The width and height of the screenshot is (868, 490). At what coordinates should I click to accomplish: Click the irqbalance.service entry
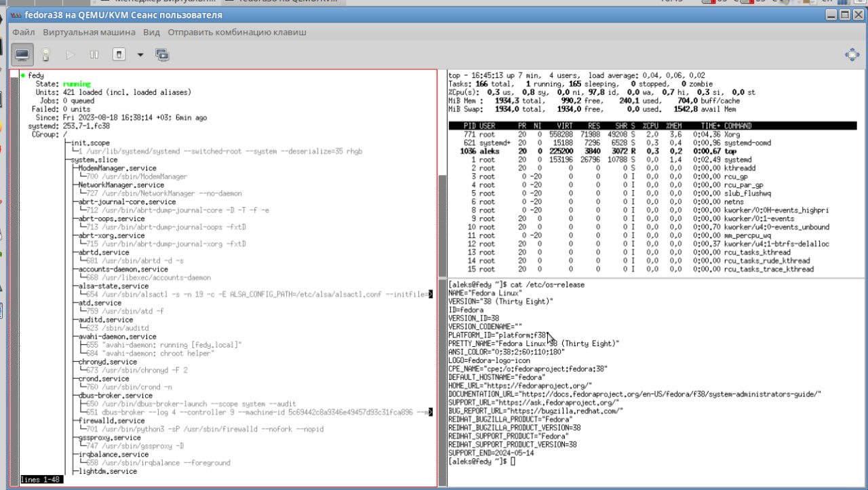pyautogui.click(x=113, y=455)
